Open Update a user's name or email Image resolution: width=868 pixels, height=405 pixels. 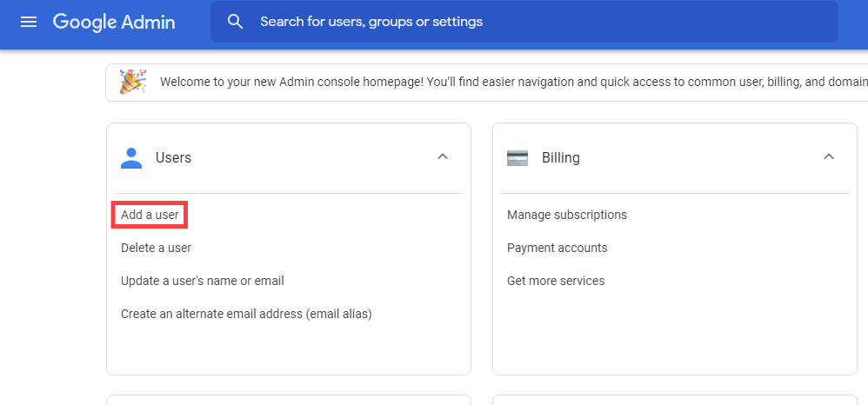[x=203, y=281]
